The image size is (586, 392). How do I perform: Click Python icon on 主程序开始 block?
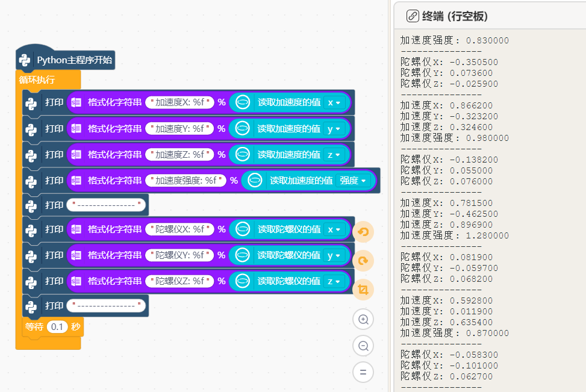[x=25, y=60]
